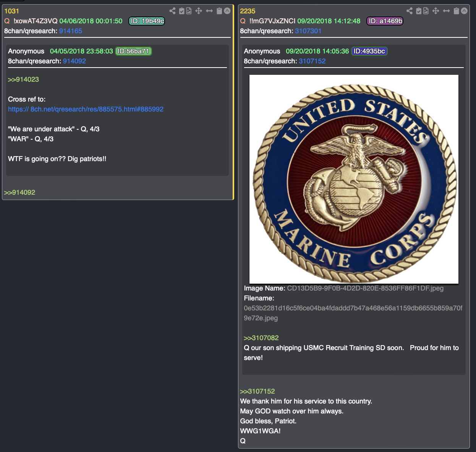Click the filename hash starting 0e53b2281d16c5f6

tap(353, 313)
